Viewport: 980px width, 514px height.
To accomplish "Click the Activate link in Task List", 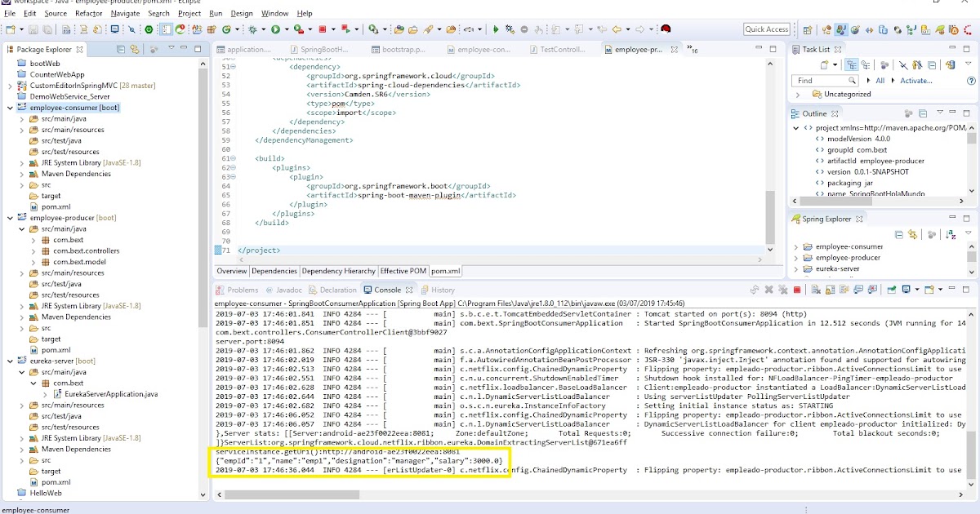I will [915, 80].
